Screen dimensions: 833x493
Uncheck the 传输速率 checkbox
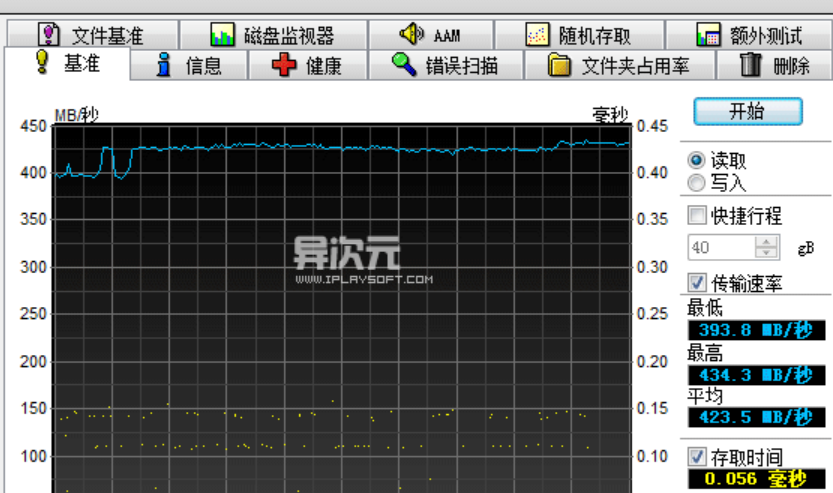[x=697, y=283]
